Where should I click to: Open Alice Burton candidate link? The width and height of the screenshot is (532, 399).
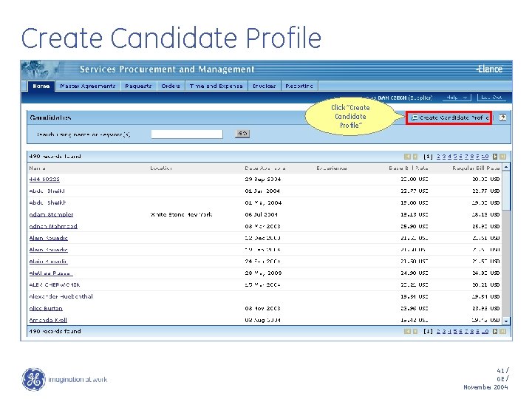[46, 308]
